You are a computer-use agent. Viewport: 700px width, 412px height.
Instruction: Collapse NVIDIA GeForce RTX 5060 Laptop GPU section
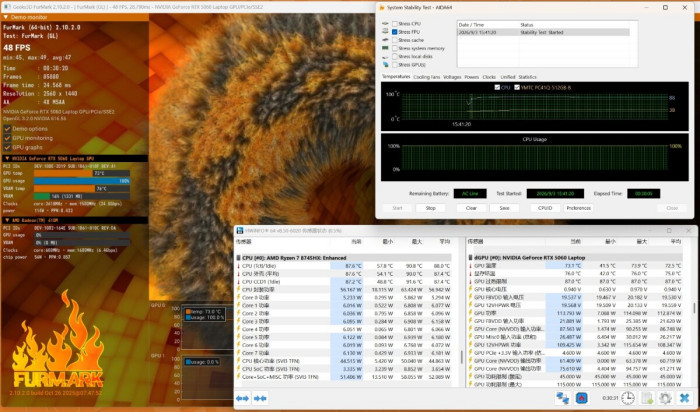point(7,158)
